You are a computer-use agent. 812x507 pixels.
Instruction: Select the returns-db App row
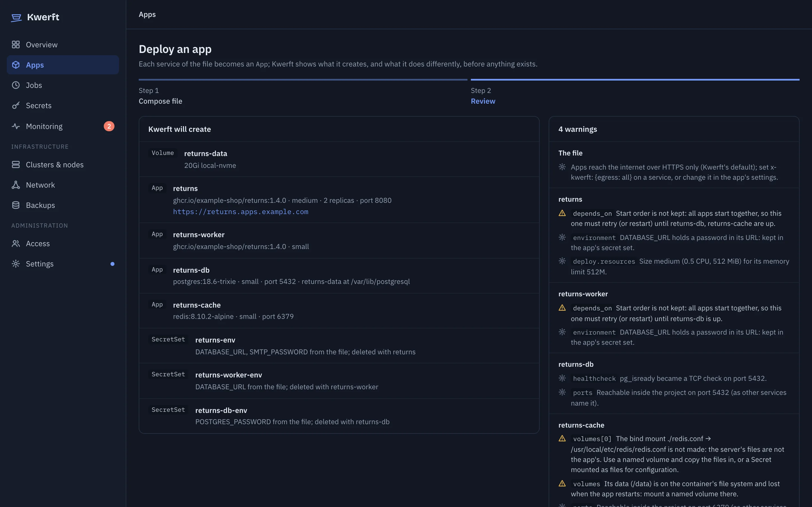point(339,276)
